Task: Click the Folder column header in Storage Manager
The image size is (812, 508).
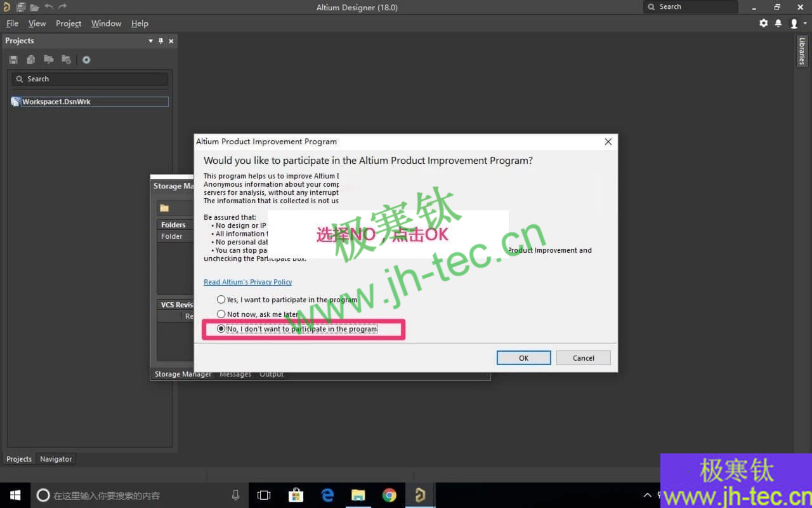Action: (x=172, y=236)
